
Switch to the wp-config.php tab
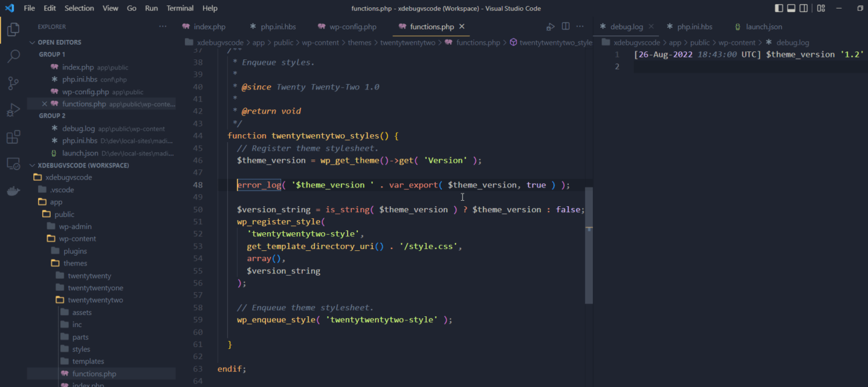[x=352, y=27]
